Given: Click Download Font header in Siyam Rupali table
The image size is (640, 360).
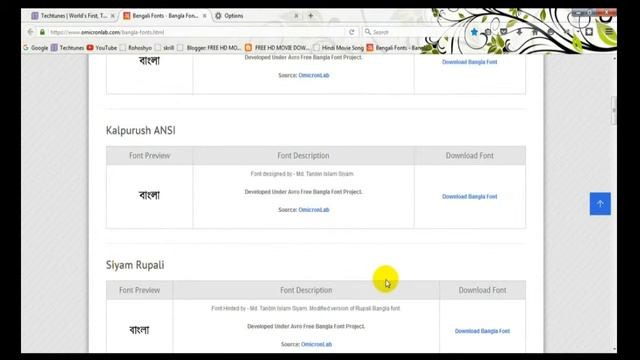Looking at the screenshot, I should [482, 290].
